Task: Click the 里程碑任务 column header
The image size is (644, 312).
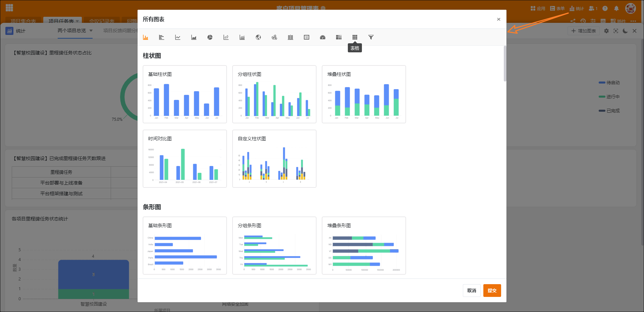Action: 61,172
